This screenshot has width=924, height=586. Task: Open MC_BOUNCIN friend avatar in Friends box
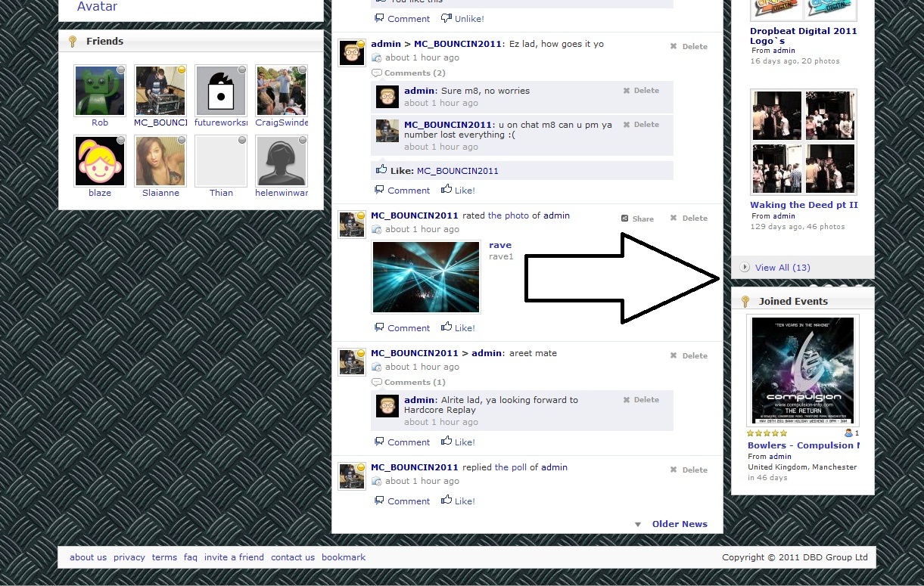click(x=160, y=91)
